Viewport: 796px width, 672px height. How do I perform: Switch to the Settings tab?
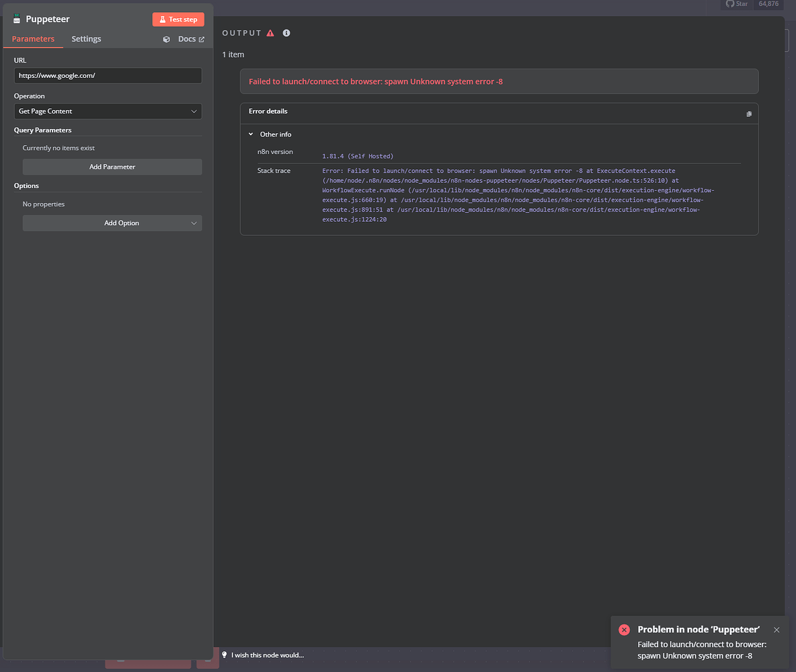point(85,39)
